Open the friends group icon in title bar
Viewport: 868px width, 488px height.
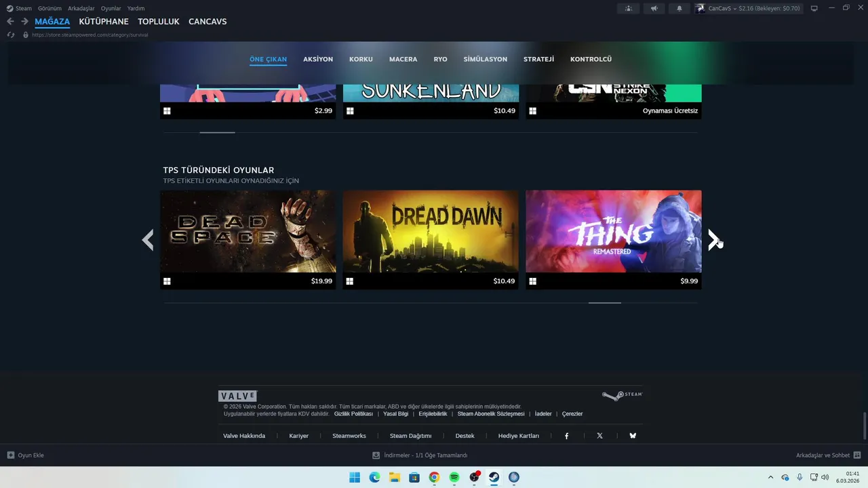(628, 8)
